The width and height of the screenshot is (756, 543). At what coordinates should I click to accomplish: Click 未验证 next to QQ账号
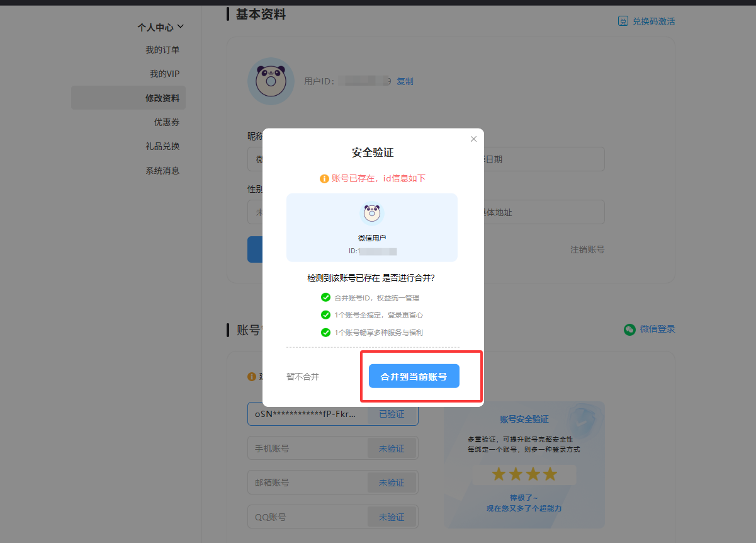point(392,517)
